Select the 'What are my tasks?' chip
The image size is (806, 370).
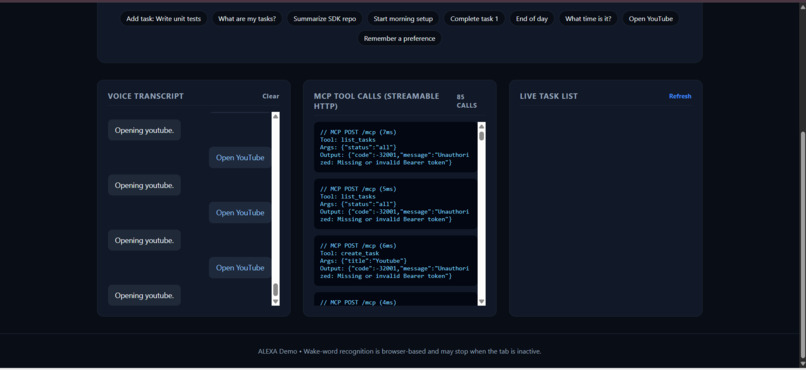point(247,18)
